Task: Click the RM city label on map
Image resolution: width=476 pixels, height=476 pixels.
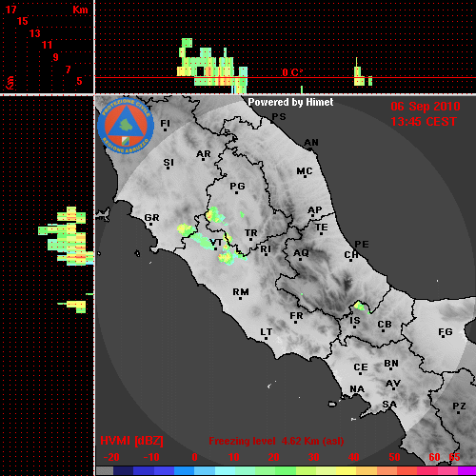Action: (x=241, y=292)
